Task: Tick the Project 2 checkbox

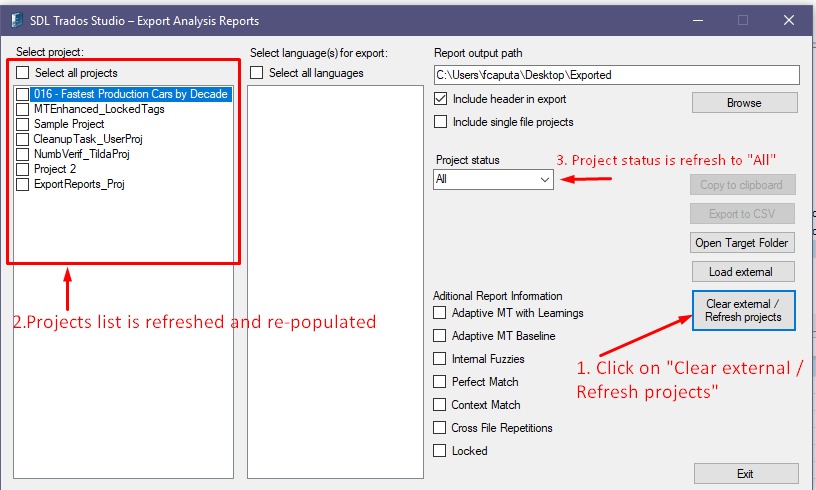Action: (x=22, y=169)
